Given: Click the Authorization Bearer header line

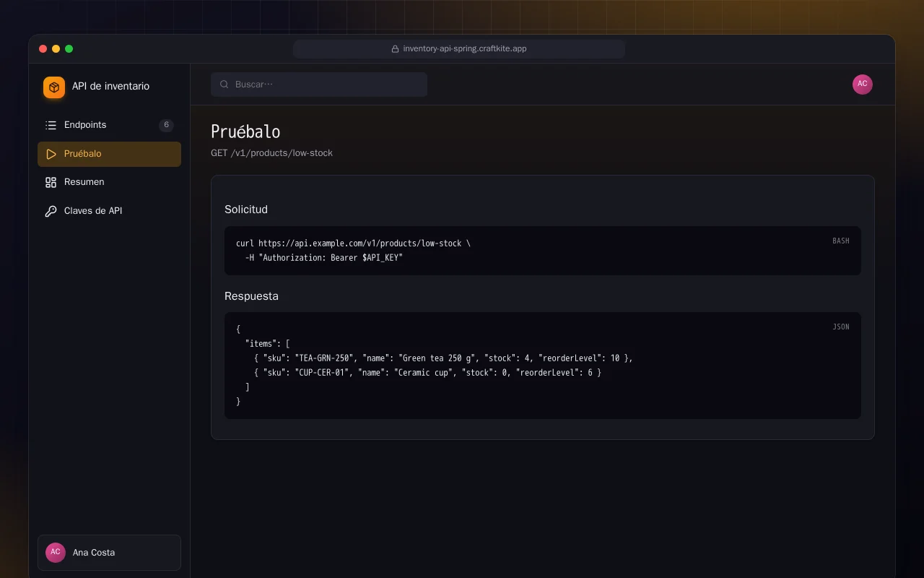Looking at the screenshot, I should pos(323,258).
